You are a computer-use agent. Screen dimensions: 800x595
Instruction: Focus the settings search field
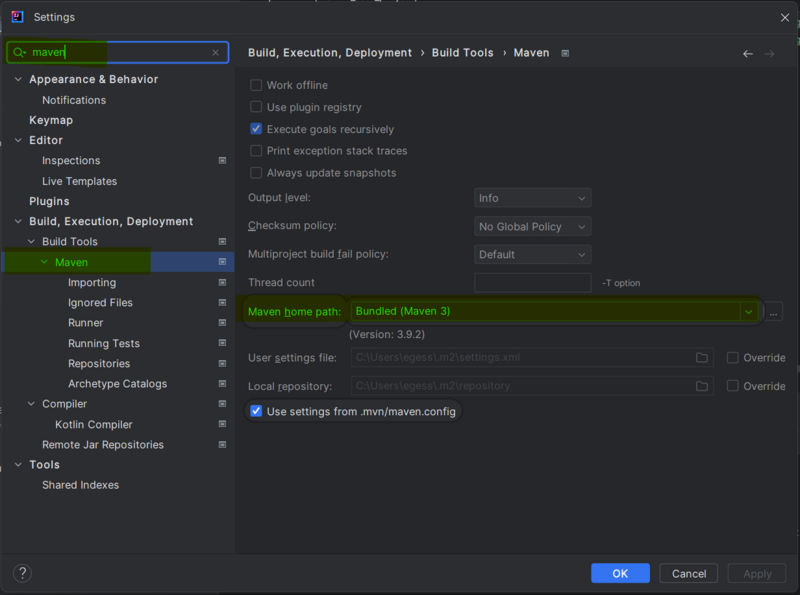point(118,53)
